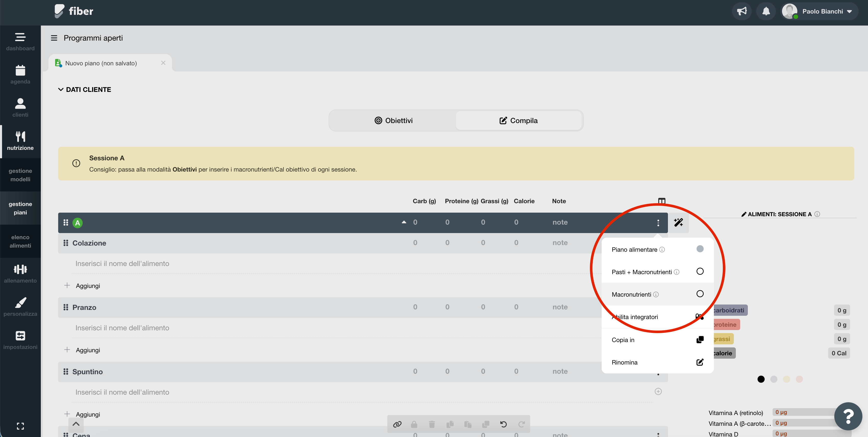
Task: Toggle the Programmi aperti hamburger menu
Action: tap(54, 38)
